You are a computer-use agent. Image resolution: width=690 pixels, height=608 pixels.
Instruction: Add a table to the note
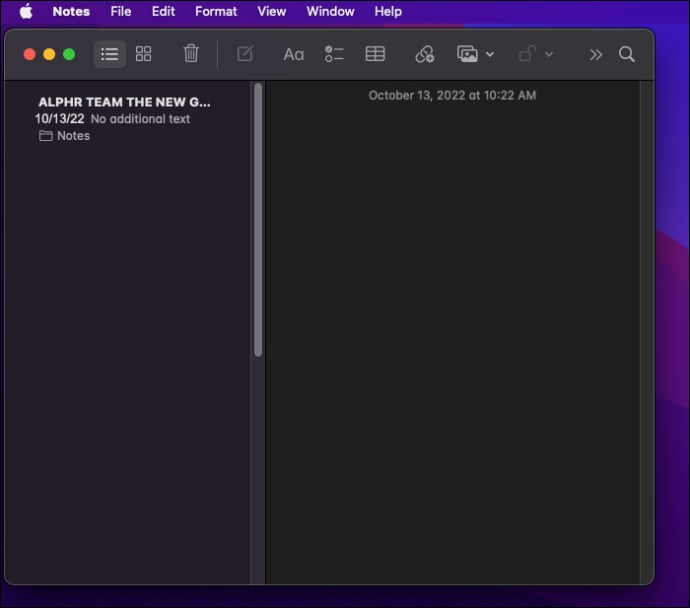click(x=375, y=54)
